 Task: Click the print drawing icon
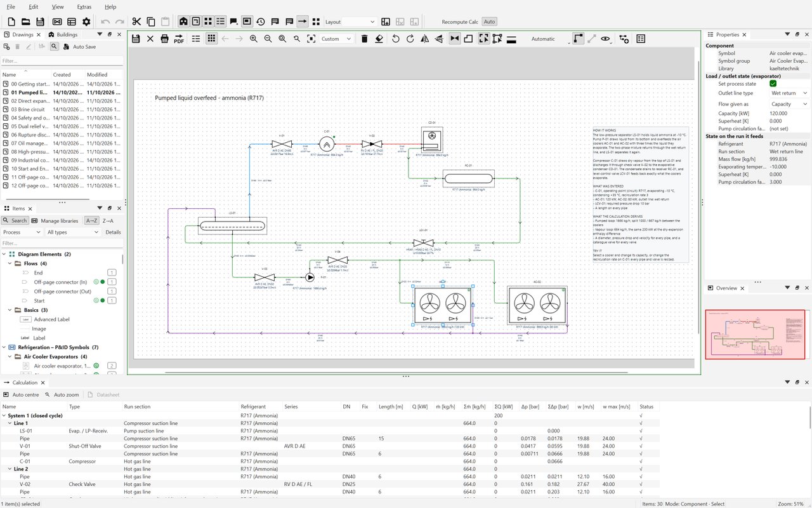[x=164, y=39]
